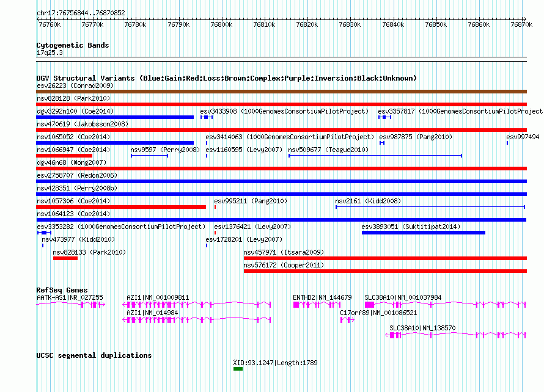544x392 pixels.
Task: Select the esv1376421 (Levy2007) label
Action: coord(252,227)
